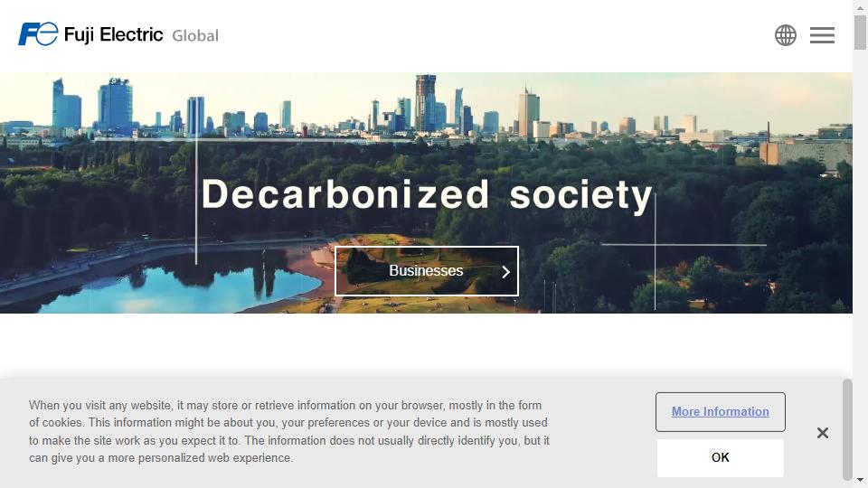Click the cookie banner's inner scrollbar
The image size is (868, 488).
[x=847, y=429]
